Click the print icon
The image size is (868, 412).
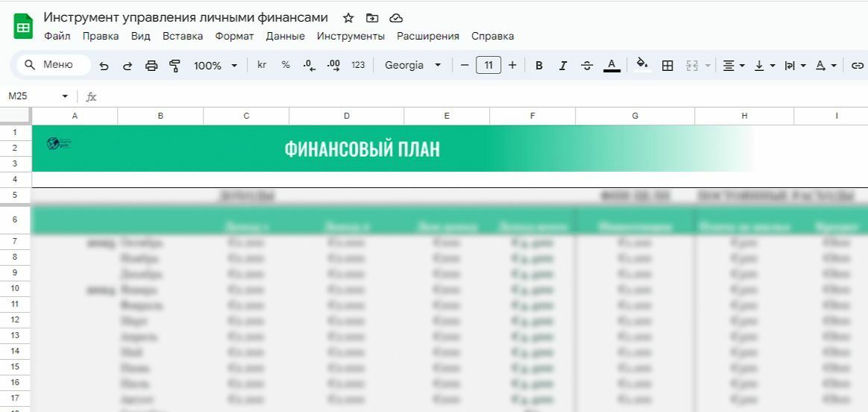coord(151,66)
